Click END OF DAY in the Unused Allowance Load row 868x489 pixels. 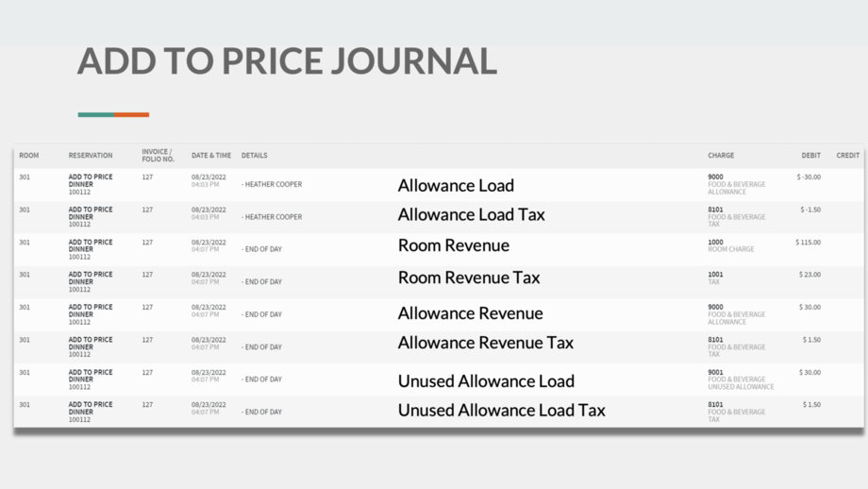tap(263, 379)
